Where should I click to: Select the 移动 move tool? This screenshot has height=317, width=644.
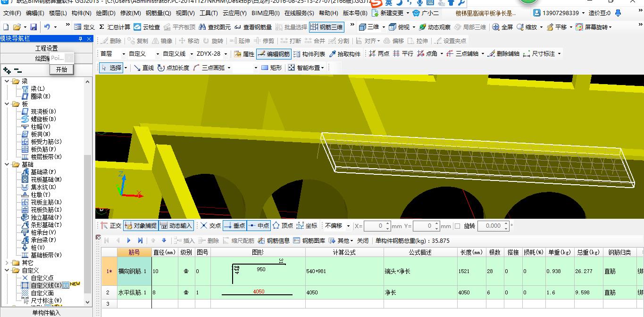coord(189,41)
